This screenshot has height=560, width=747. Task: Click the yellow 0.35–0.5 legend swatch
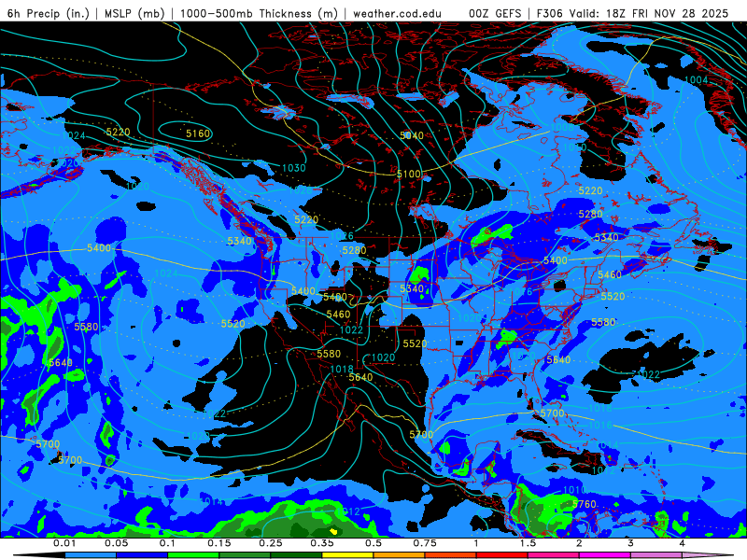347,555
